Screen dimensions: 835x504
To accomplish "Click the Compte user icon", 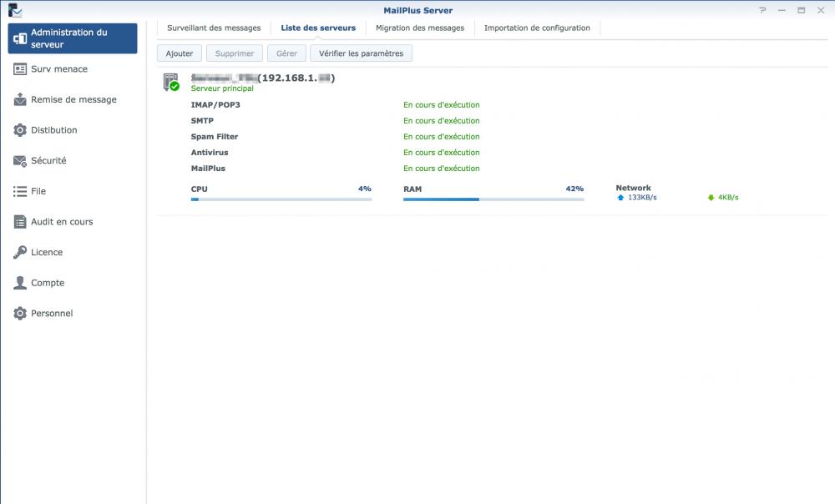I will point(20,283).
